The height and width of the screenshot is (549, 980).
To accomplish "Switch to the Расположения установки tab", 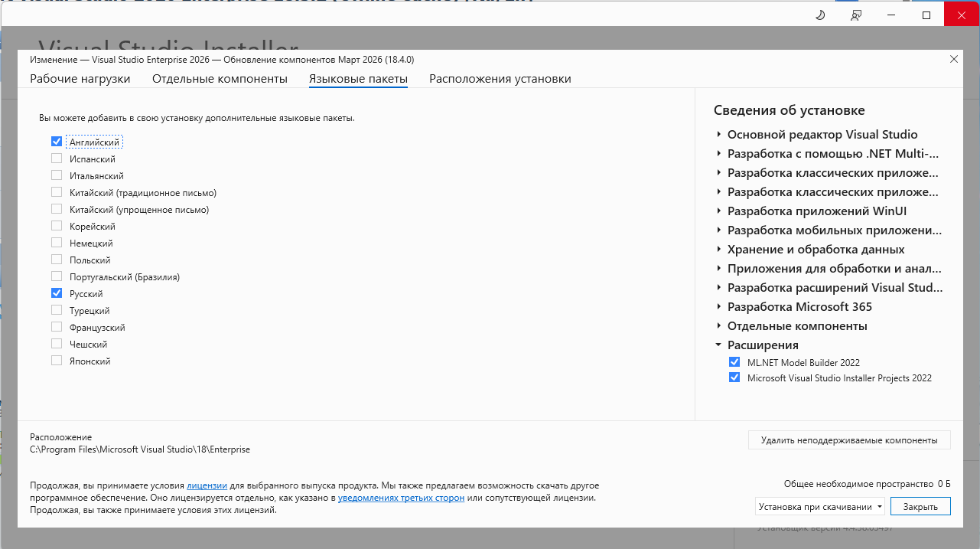I will pos(500,79).
